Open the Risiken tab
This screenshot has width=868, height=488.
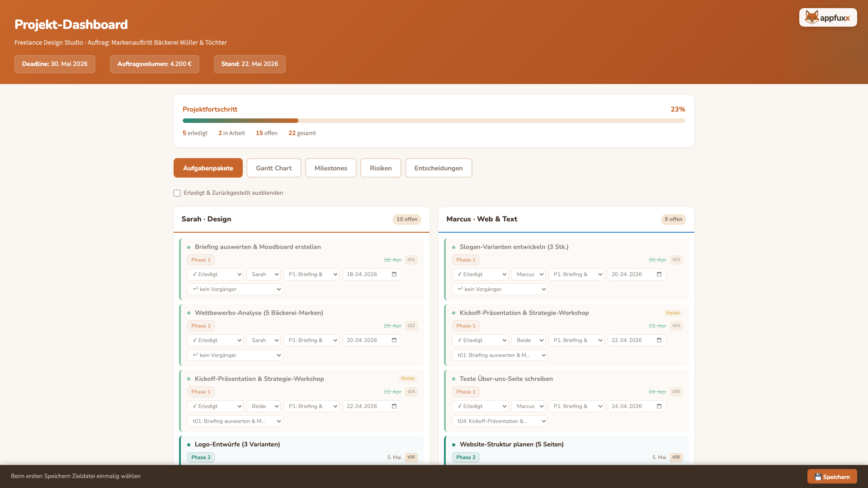[381, 168]
